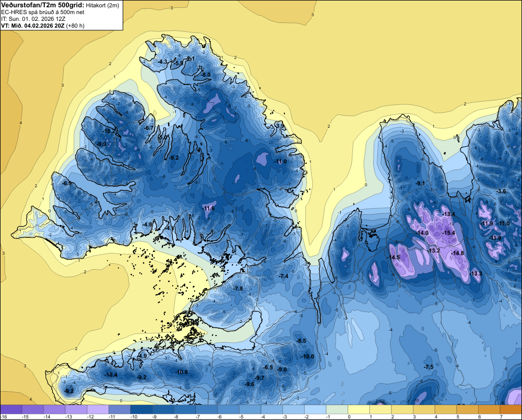Screen dimensions: 522x420
Task: Click the -11.6 temperature label
Action: click(x=208, y=209)
